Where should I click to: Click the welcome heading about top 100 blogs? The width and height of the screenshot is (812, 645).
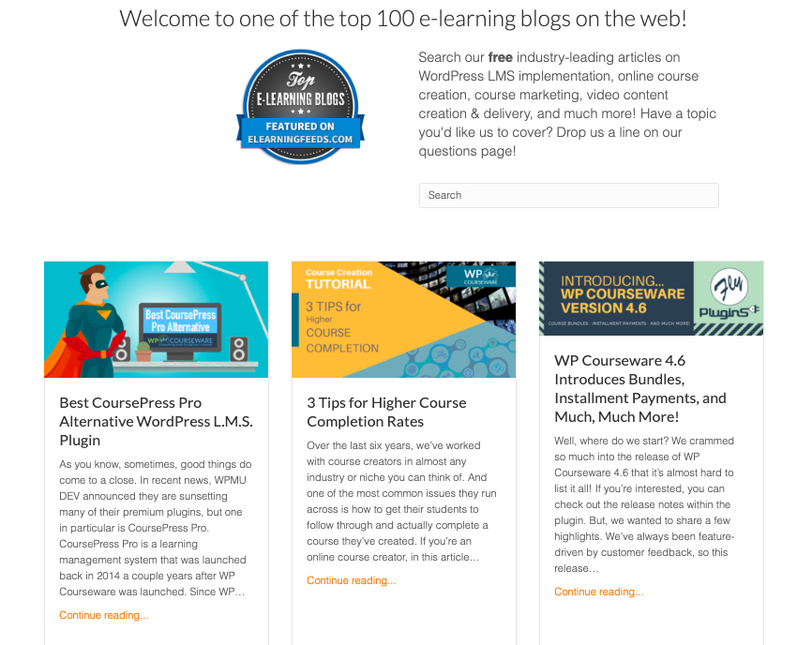click(403, 19)
